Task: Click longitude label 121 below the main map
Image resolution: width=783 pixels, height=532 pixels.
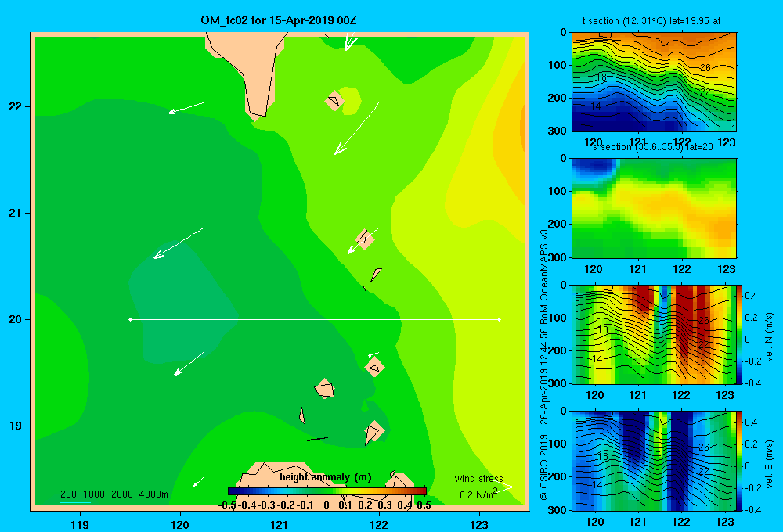Action: click(280, 524)
